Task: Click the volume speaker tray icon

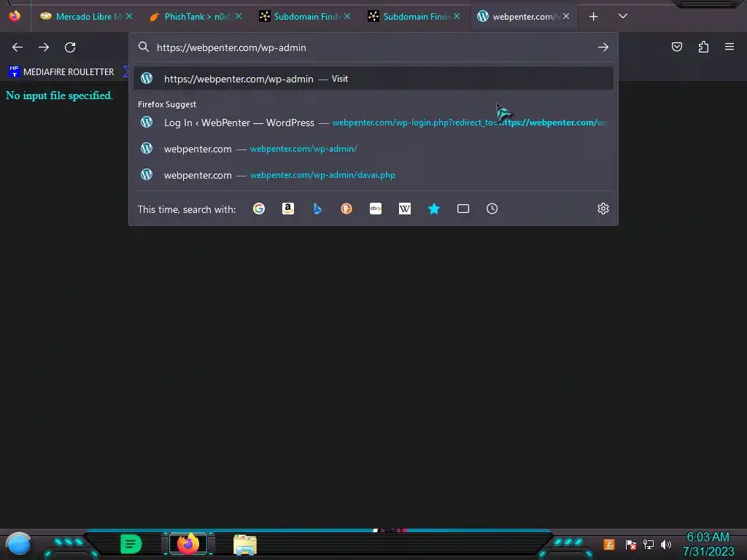Action: tap(666, 544)
